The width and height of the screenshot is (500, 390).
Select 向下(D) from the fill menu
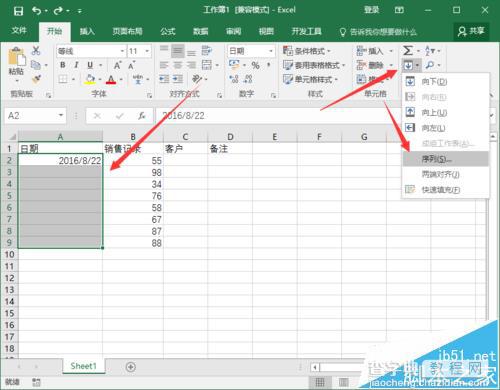(445, 81)
